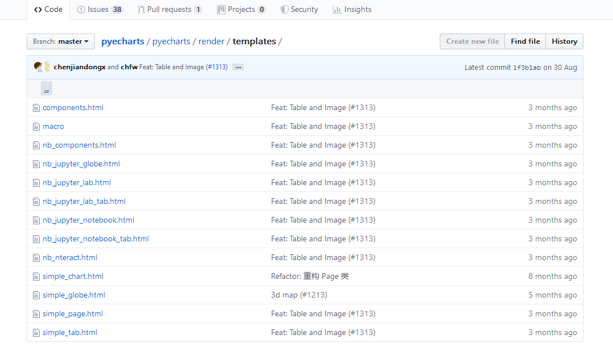Expand the commit message ellipsis button
This screenshot has width=613, height=364.
pos(238,67)
